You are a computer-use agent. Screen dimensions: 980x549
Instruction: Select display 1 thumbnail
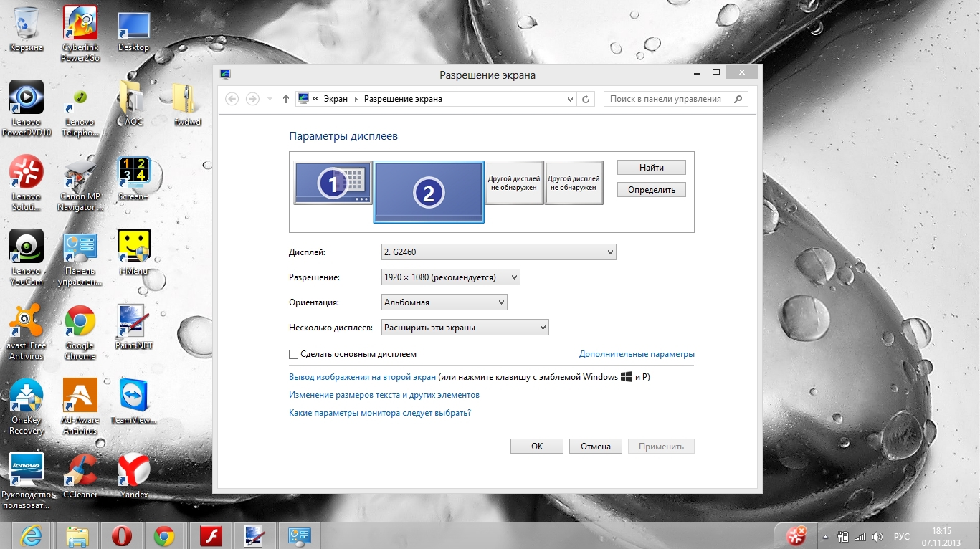333,183
